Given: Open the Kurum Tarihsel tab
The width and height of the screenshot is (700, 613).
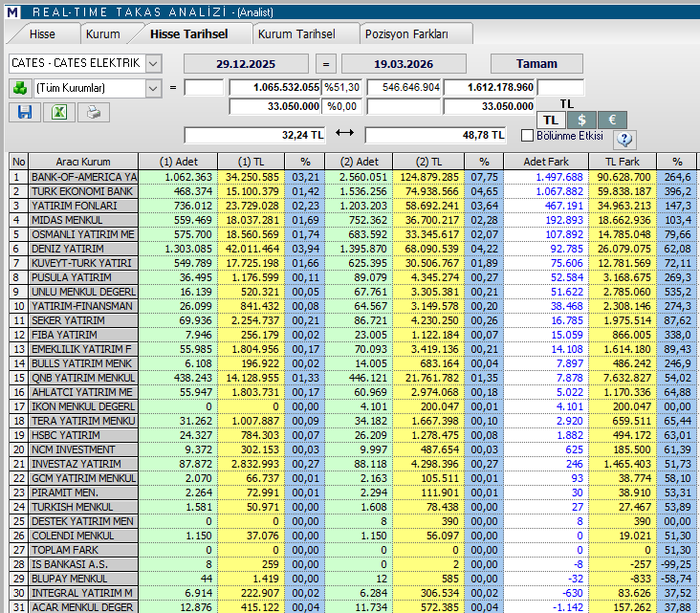Looking at the screenshot, I should 296,33.
